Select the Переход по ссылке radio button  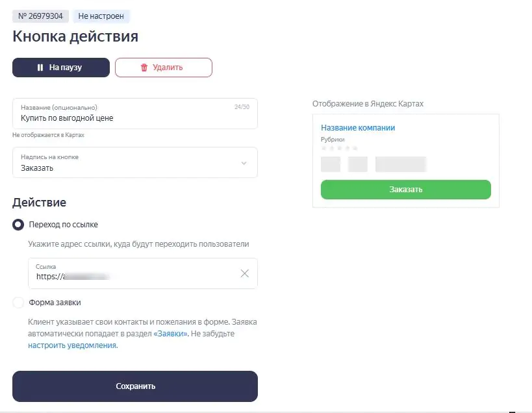click(18, 225)
